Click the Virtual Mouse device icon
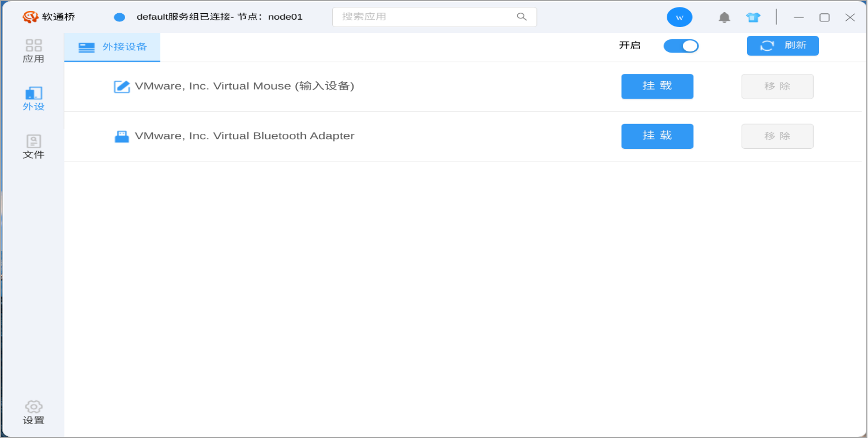The width and height of the screenshot is (868, 438). [x=122, y=87]
